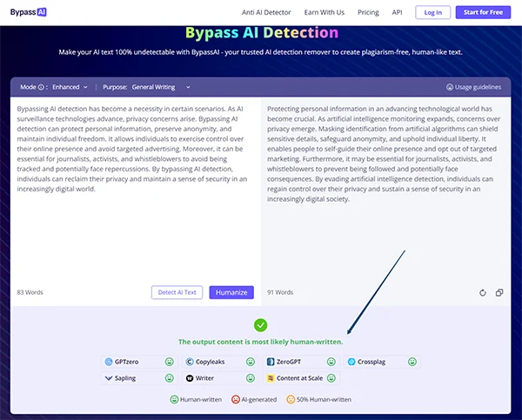Click the Crossplag detector logo
522x420 pixels.
pos(351,362)
